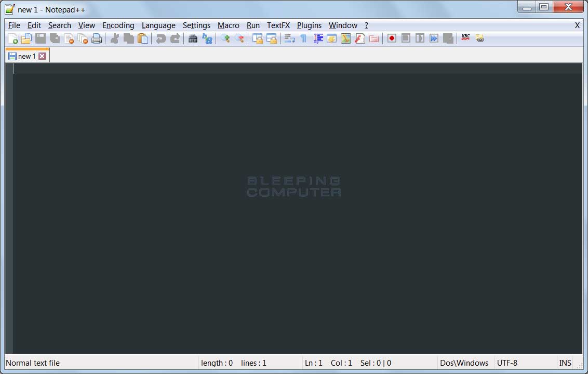Viewport: 588px width, 374px height.
Task: Toggle the Indent guide icon
Action: click(x=318, y=38)
